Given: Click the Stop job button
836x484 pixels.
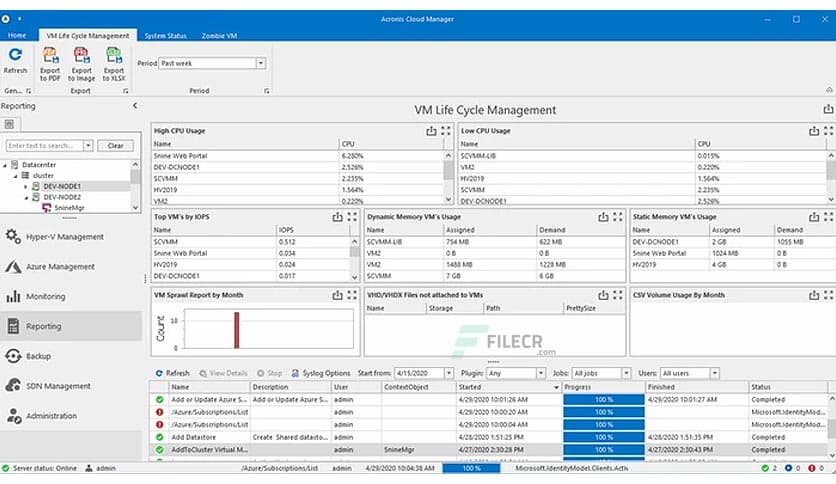Looking at the screenshot, I should 269,373.
